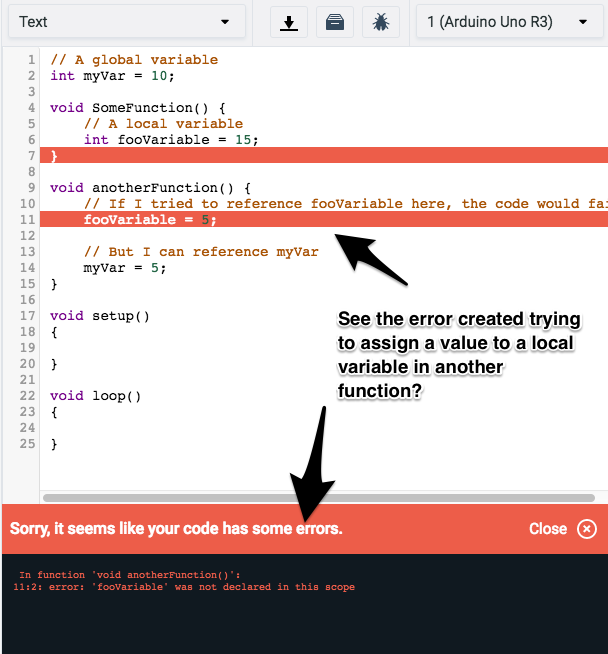Click 'myVar = 5;' on line 14
This screenshot has height=654, width=608.
[x=125, y=268]
